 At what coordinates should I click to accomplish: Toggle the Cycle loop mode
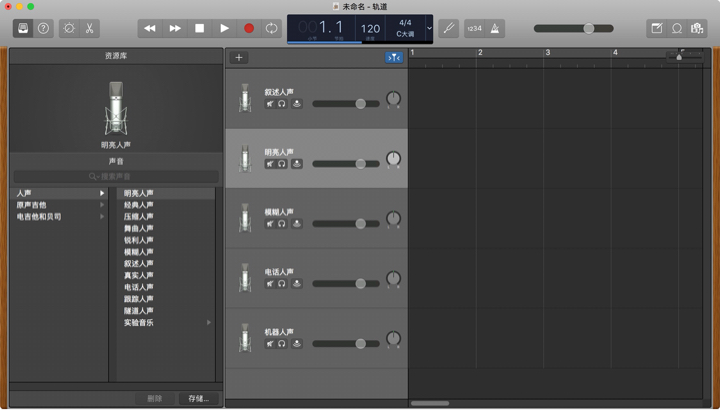point(271,28)
